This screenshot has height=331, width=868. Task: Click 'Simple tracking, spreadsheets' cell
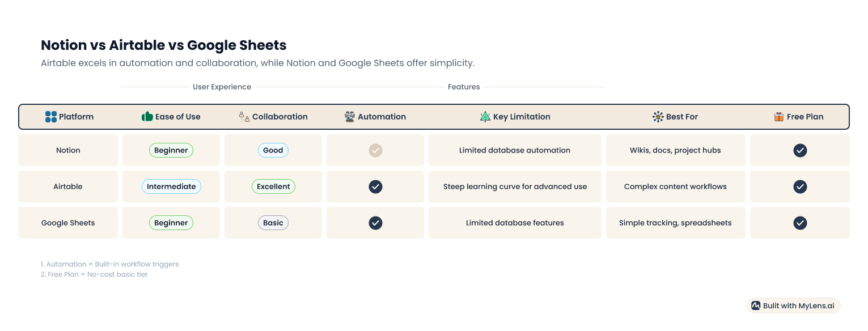(675, 223)
